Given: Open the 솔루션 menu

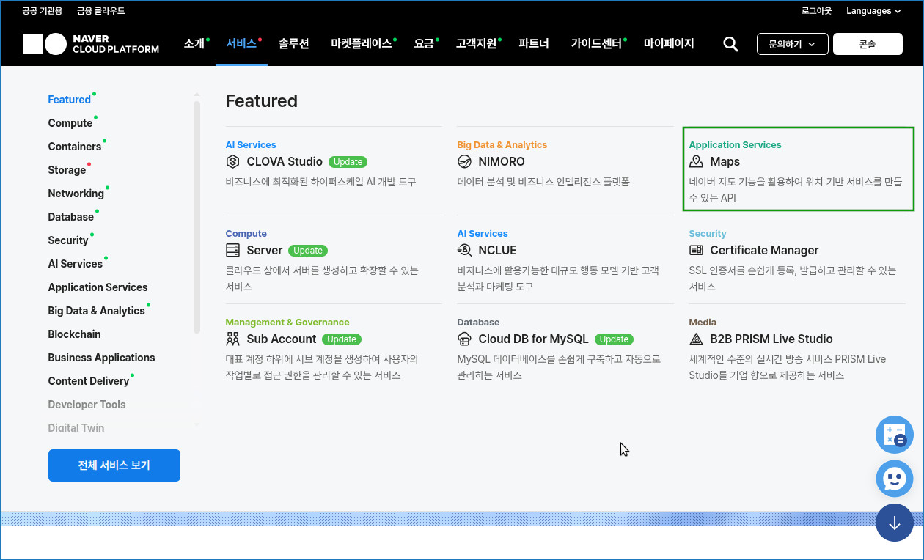Looking at the screenshot, I should (294, 44).
